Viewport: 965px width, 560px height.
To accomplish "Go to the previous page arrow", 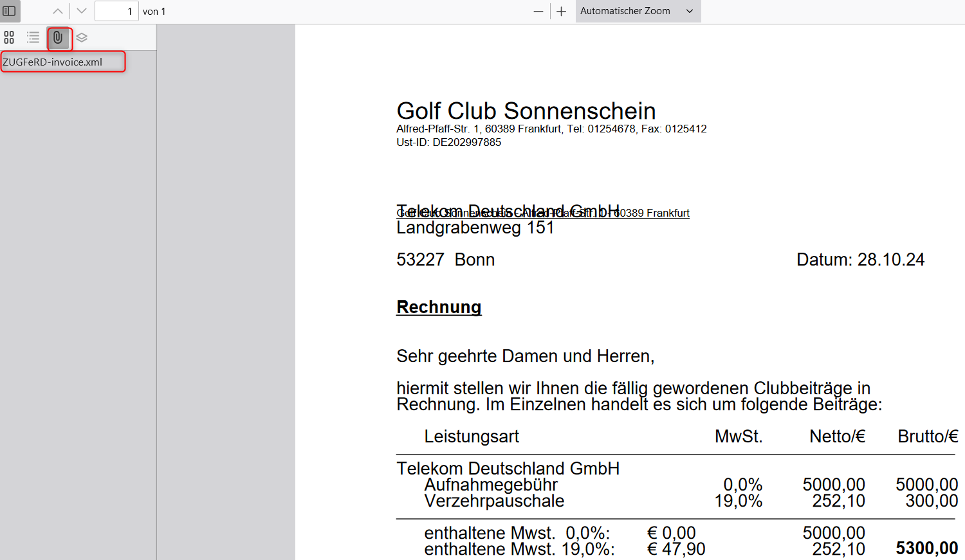I will point(58,11).
